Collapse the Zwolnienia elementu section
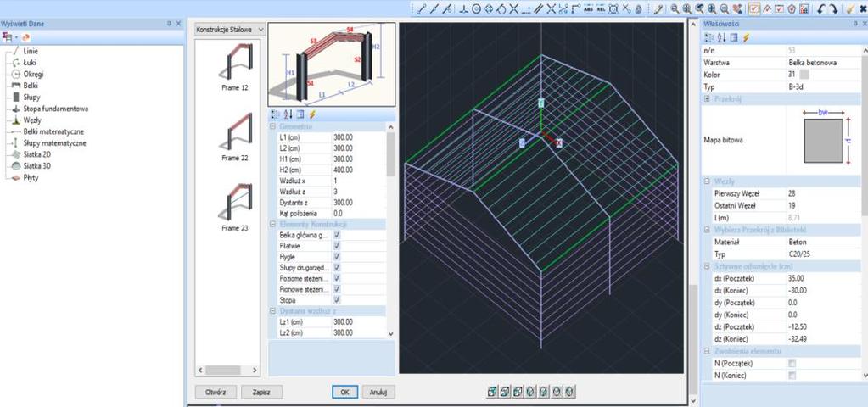The image size is (868, 407). pyautogui.click(x=707, y=351)
